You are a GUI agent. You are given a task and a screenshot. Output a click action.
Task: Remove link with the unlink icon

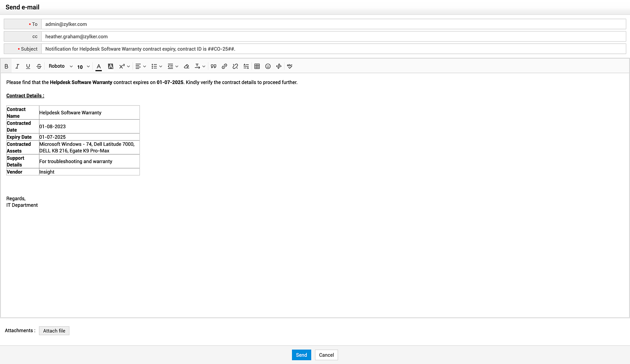pos(235,66)
